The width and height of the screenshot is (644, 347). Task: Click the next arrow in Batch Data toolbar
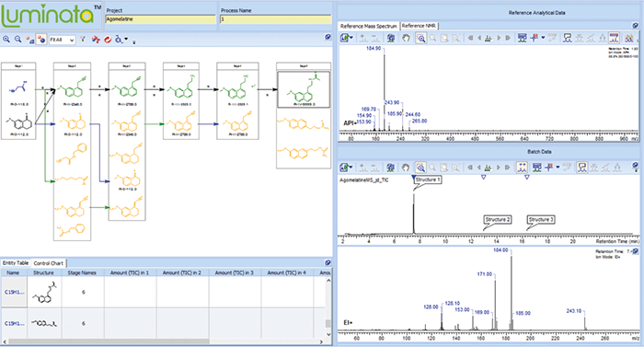point(499,168)
